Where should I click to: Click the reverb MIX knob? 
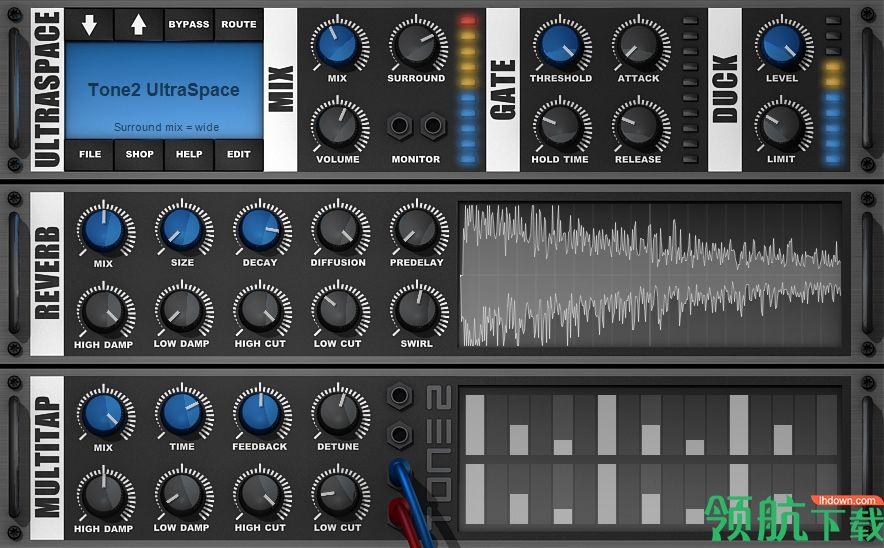point(104,229)
